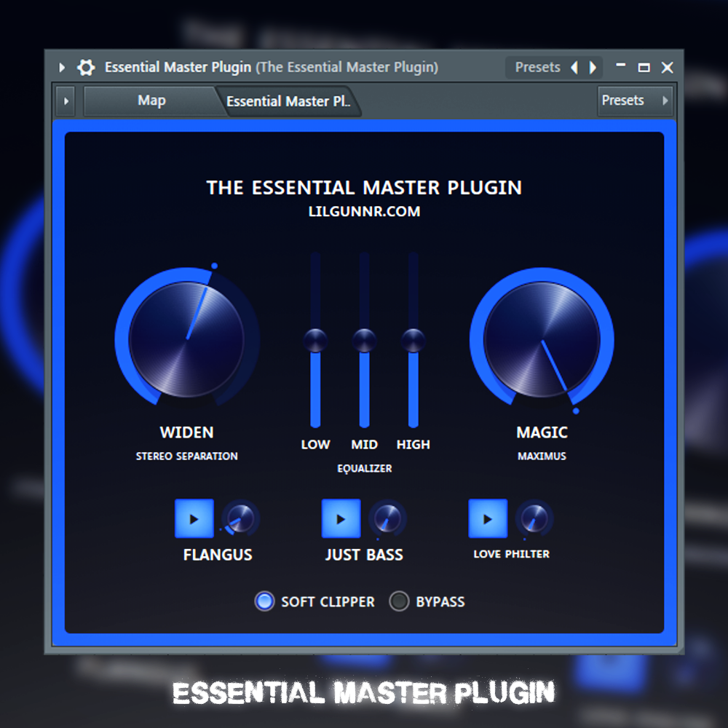Click the Presets label in title bar

coord(537,67)
